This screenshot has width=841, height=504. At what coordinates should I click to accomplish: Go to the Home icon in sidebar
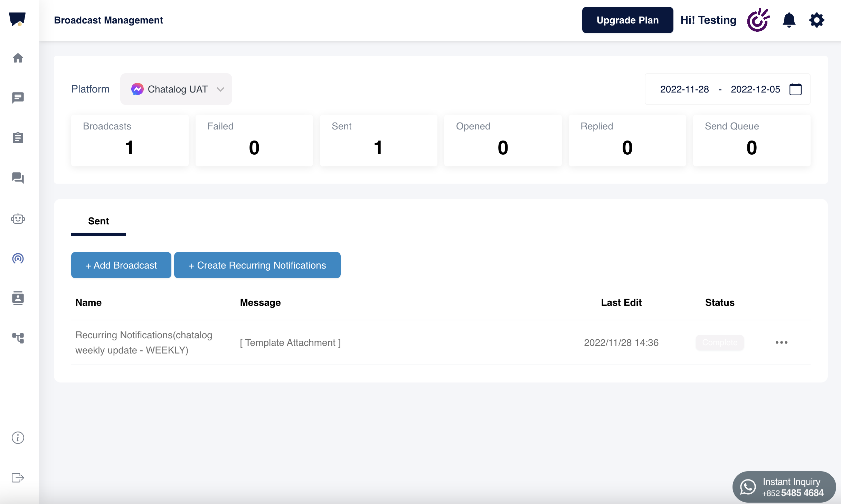click(x=18, y=58)
